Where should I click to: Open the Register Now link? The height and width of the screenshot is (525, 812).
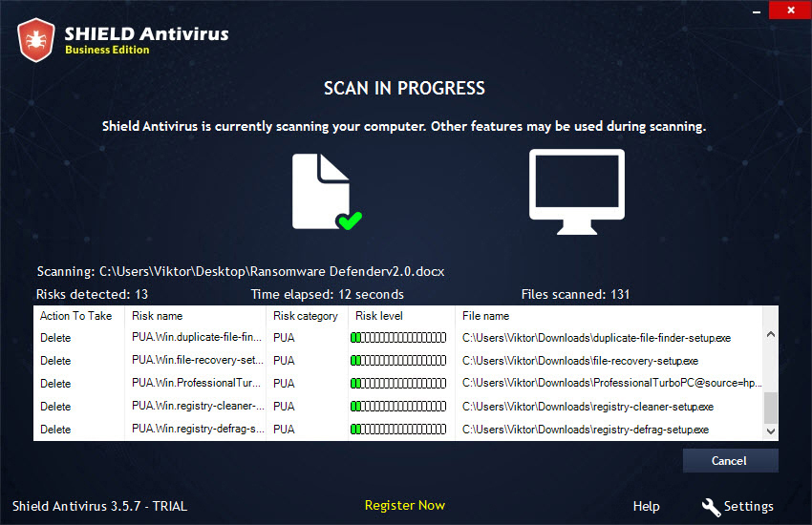(x=405, y=505)
